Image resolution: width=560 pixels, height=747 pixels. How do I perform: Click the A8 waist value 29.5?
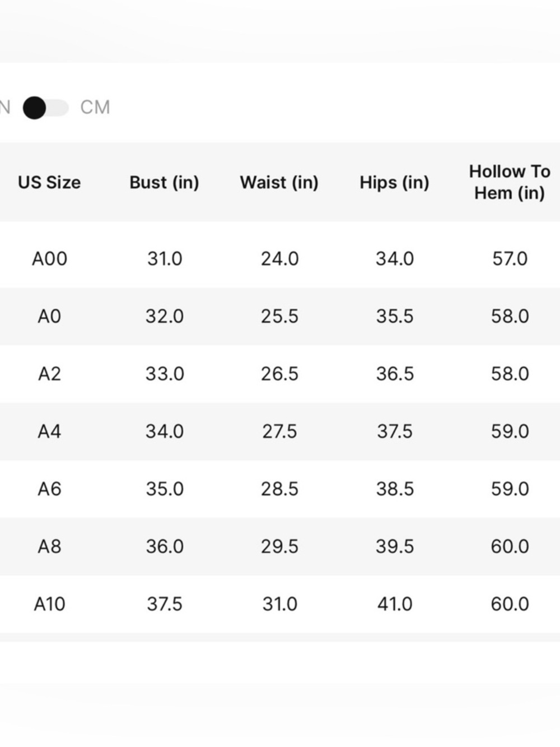279,546
